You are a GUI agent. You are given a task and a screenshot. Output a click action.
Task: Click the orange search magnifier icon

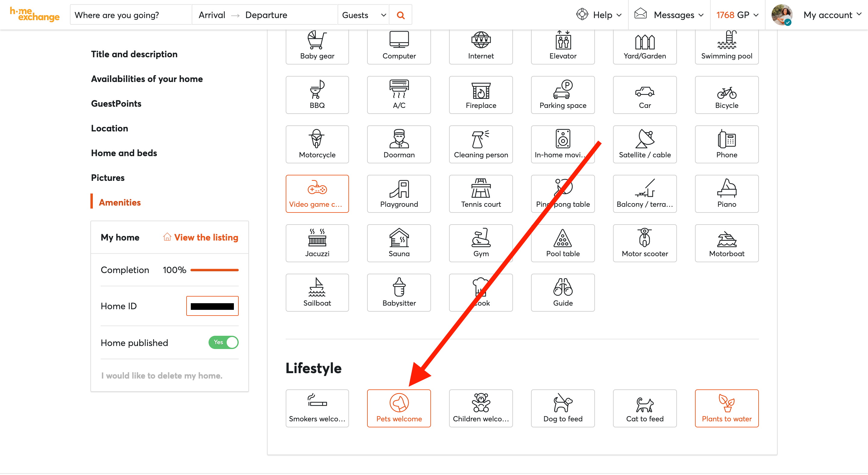400,15
